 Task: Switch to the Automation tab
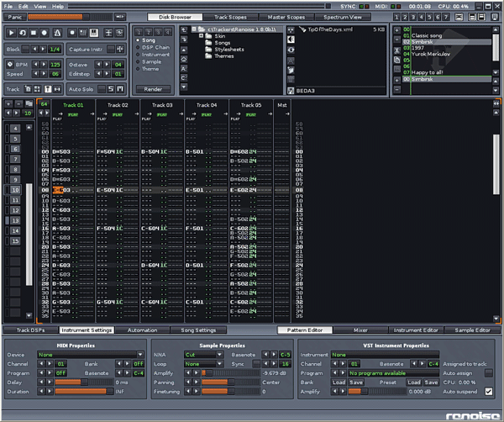tap(142, 330)
